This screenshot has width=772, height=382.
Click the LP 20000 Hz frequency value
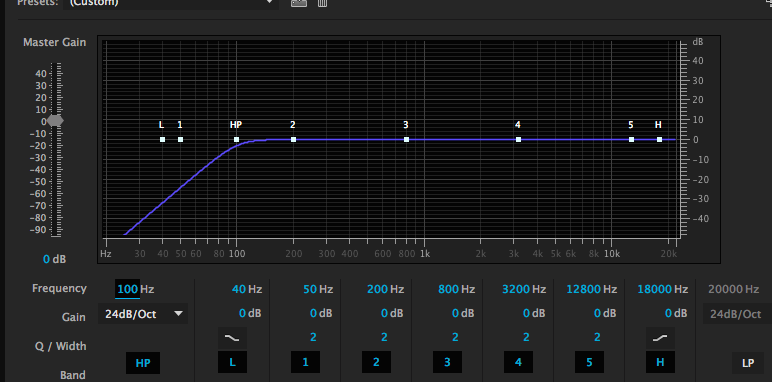(x=734, y=289)
